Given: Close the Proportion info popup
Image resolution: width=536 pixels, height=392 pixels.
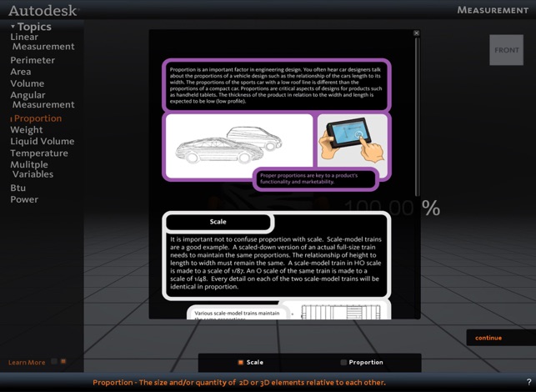Looking at the screenshot, I should click(416, 33).
